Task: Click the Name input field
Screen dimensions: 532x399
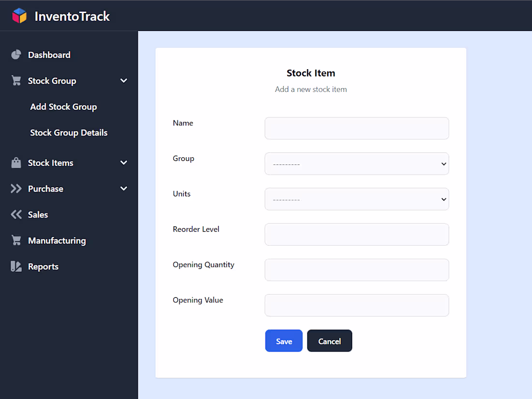Action: (356, 128)
